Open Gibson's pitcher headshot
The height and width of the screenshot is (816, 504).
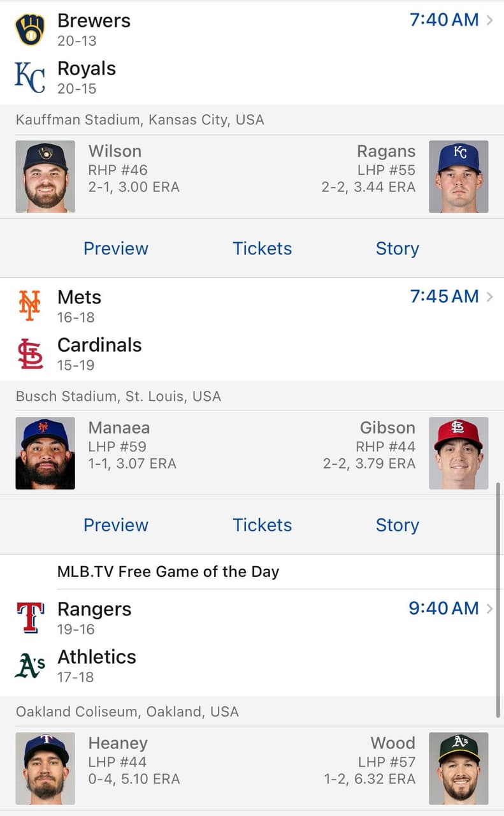(459, 453)
